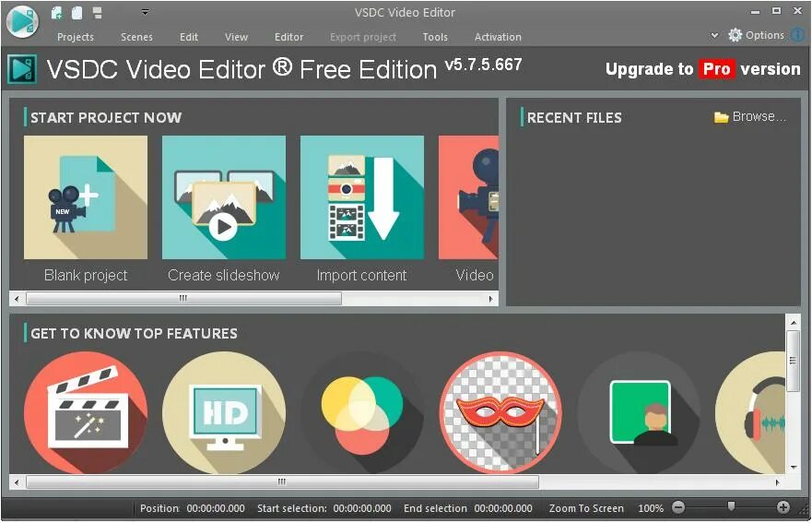Click the blue info icon next to Options
The width and height of the screenshot is (812, 523).
(798, 35)
